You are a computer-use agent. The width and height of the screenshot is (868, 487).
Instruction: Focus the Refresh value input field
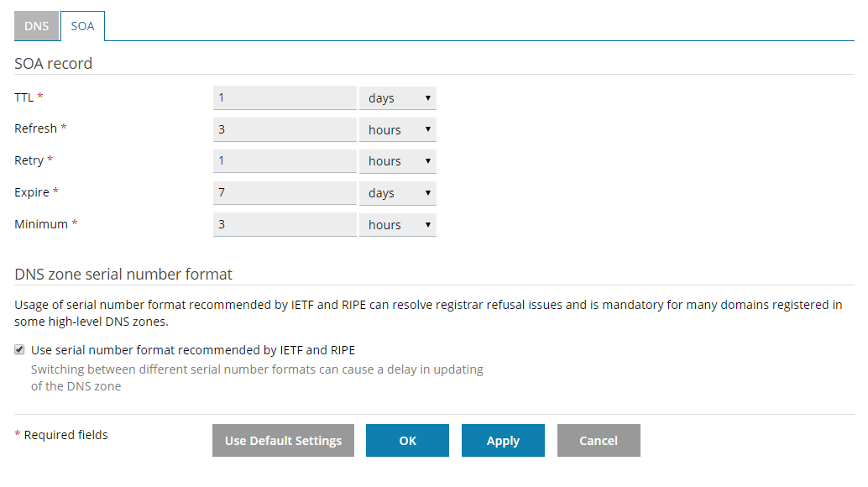pyautogui.click(x=285, y=130)
